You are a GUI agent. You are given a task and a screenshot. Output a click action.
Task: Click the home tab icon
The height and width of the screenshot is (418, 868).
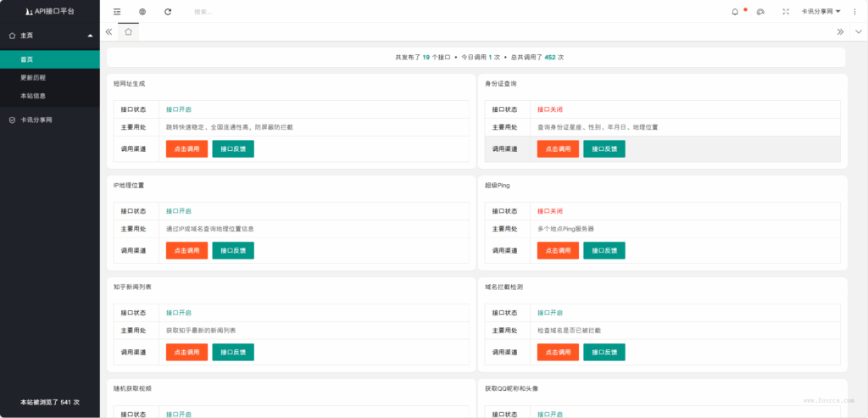pyautogui.click(x=129, y=31)
